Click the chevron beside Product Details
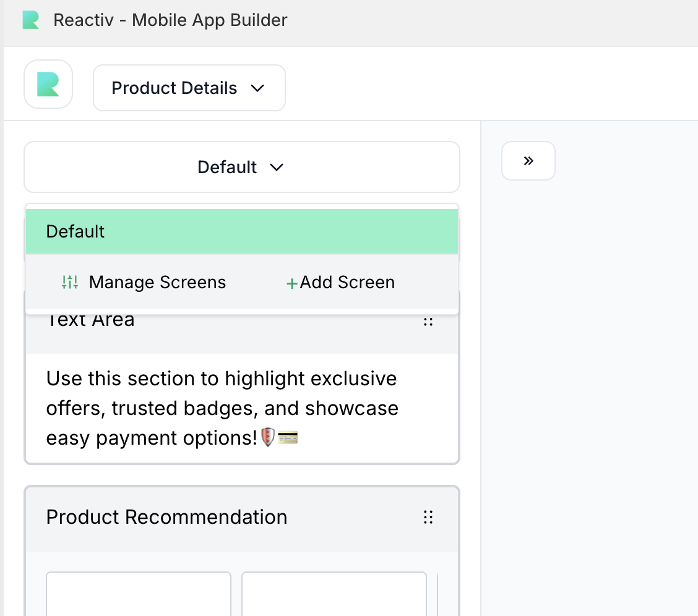Screen dimensions: 698x616 tap(257, 88)
